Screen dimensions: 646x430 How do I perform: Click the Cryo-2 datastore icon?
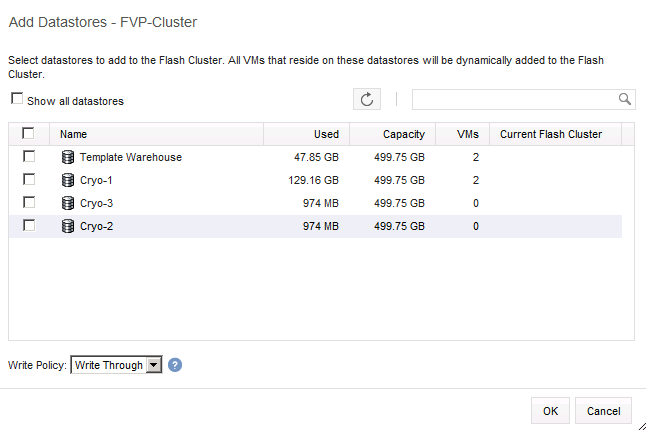[68, 226]
